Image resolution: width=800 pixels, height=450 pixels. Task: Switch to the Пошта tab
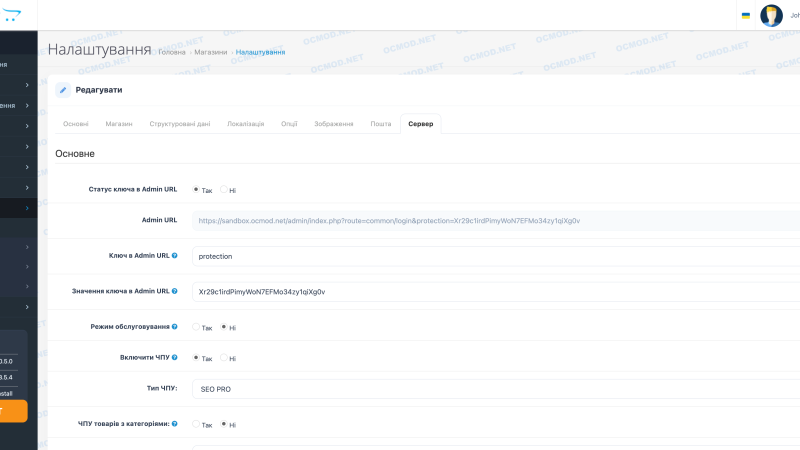pyautogui.click(x=381, y=124)
